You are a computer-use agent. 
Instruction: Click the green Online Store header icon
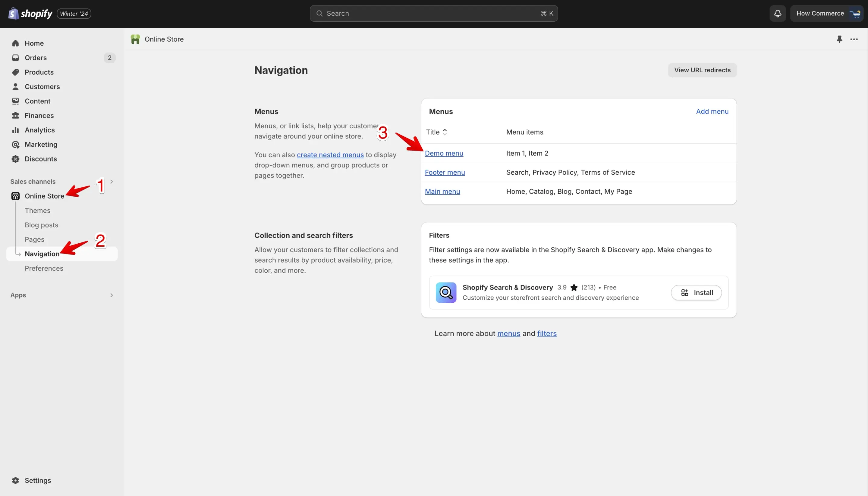[135, 39]
